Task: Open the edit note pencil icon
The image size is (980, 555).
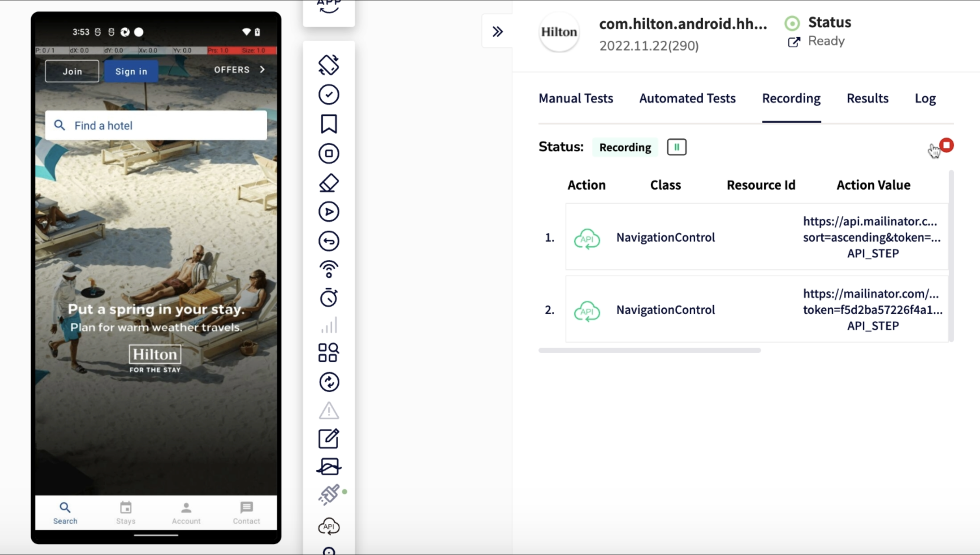Action: pos(329,439)
